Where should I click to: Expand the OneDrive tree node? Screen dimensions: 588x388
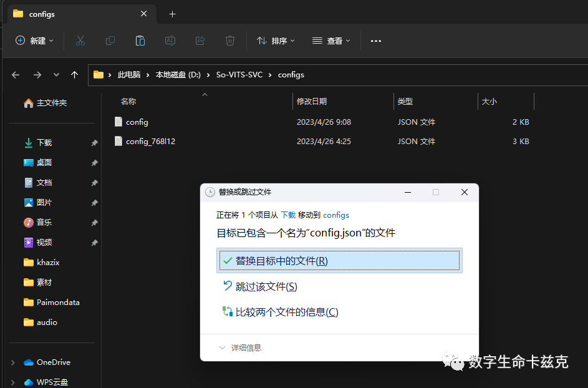click(x=12, y=362)
